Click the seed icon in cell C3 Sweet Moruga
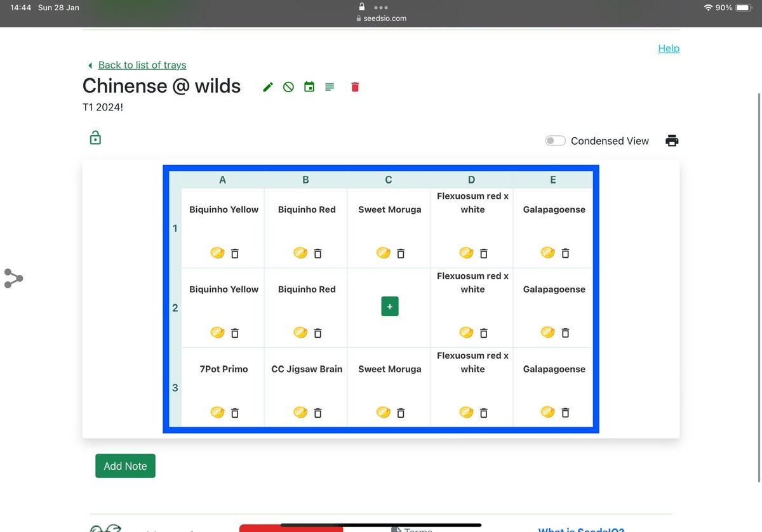Viewport: 762px width, 532px height. tap(383, 412)
